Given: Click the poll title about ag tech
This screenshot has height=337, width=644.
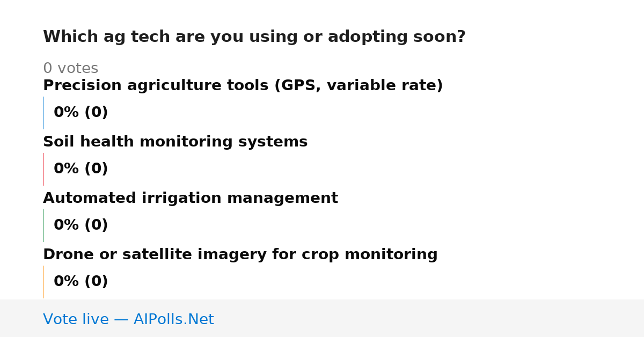Looking at the screenshot, I should coord(254,37).
